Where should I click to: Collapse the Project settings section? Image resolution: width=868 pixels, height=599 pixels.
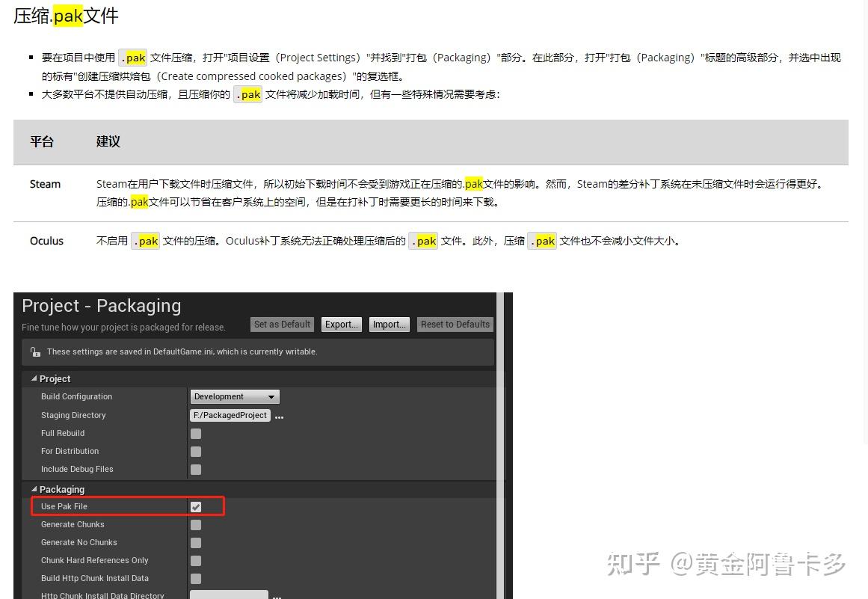(x=34, y=378)
